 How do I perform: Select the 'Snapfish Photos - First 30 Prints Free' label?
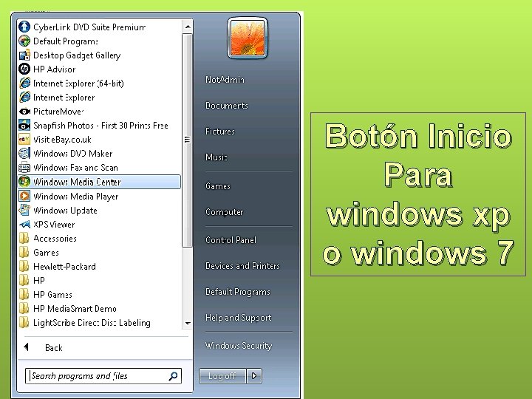tap(100, 125)
